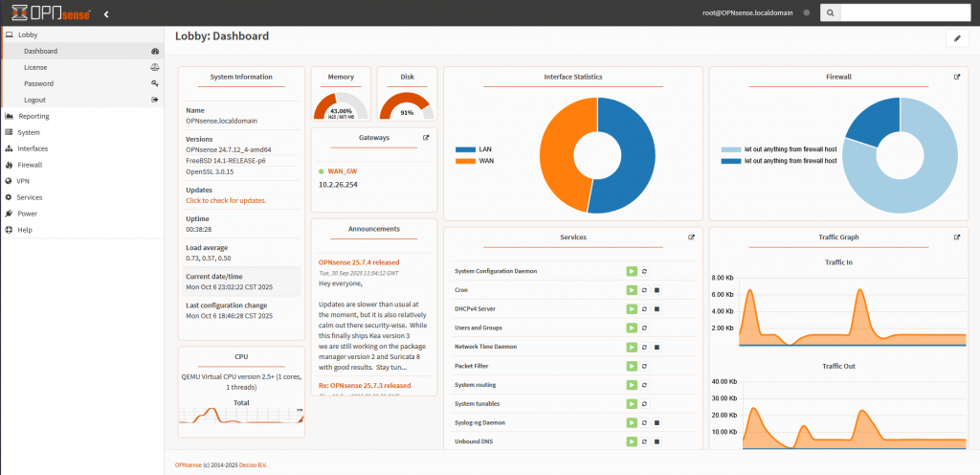Open the Password menu item
The height and width of the screenshot is (475, 980).
point(82,83)
